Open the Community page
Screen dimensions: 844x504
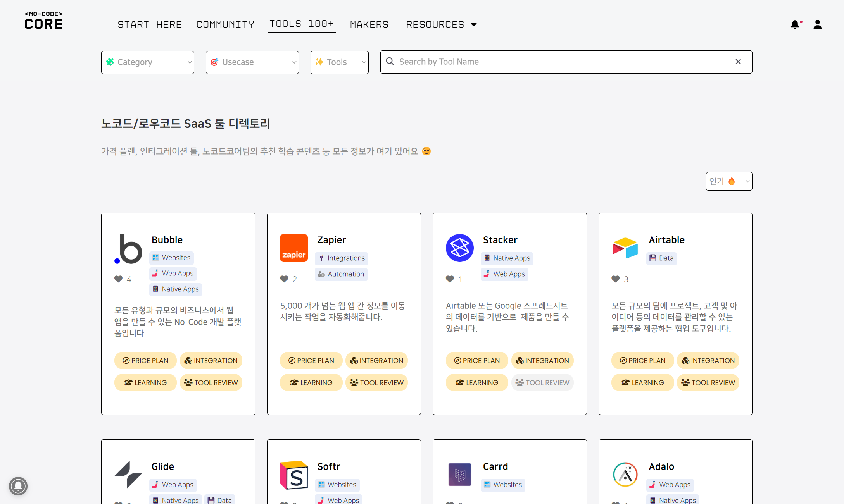[x=225, y=24]
